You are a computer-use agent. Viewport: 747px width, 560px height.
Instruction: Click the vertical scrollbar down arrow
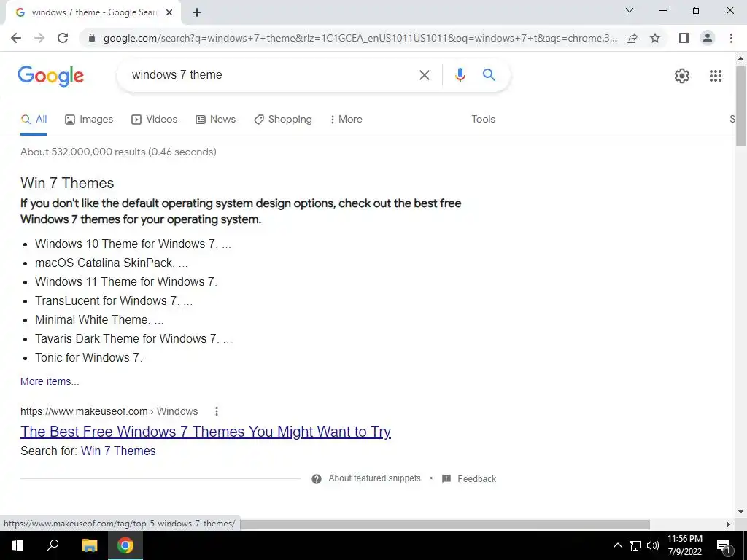741,513
